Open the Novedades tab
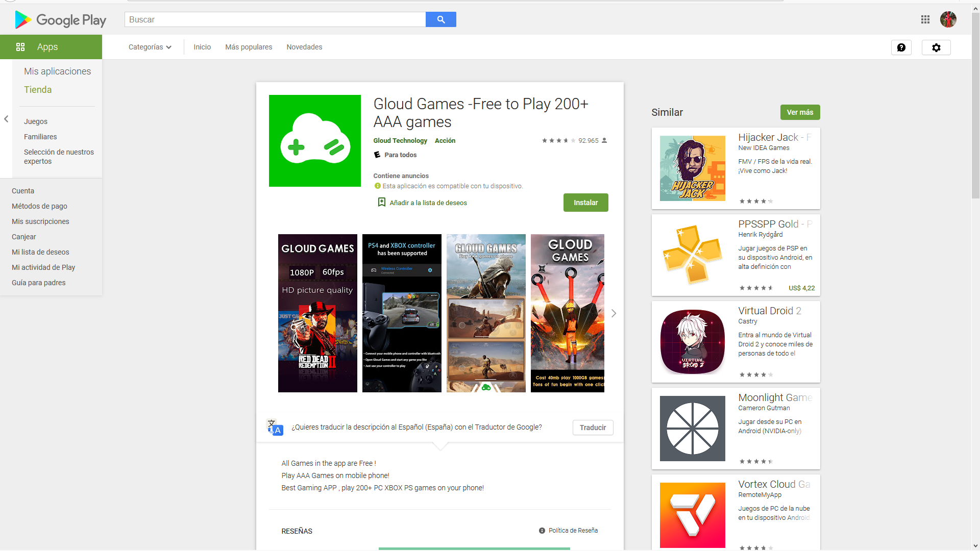Screen dimensions: 980x551 click(x=304, y=47)
